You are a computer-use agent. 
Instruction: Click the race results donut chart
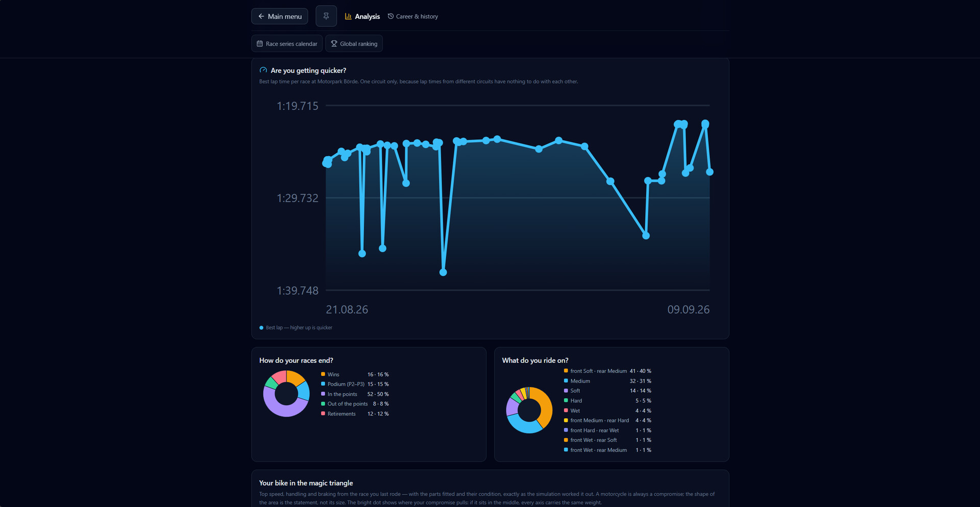[286, 394]
